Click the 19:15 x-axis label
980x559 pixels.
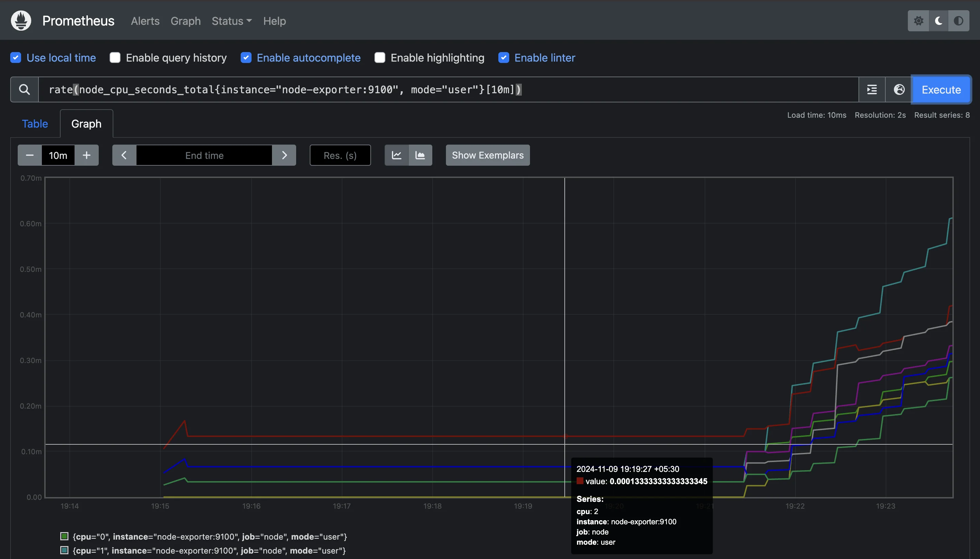coord(160,506)
